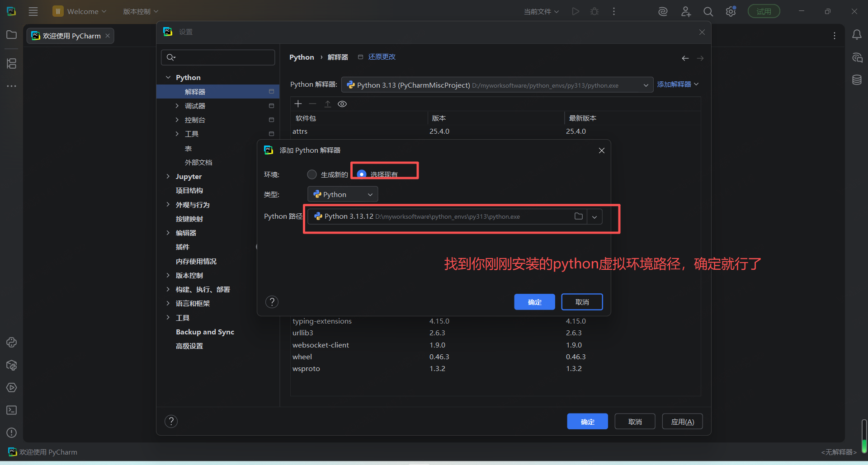The height and width of the screenshot is (465, 868).
Task: Expand the Python path dropdown arrow
Action: (594, 217)
